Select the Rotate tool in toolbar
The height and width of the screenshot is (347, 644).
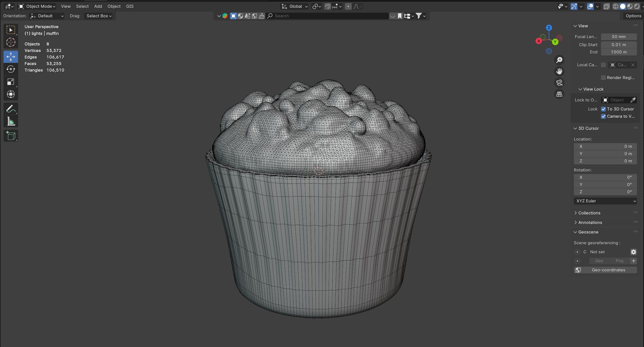click(11, 69)
